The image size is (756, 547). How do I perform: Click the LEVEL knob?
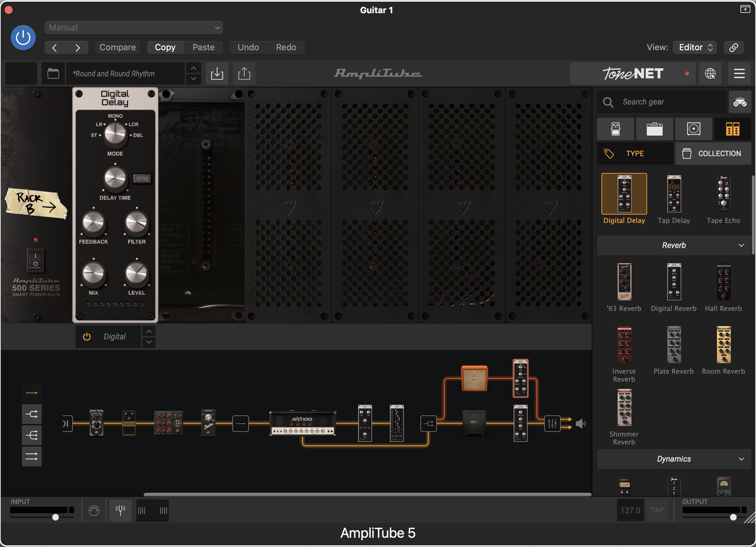coord(136,274)
